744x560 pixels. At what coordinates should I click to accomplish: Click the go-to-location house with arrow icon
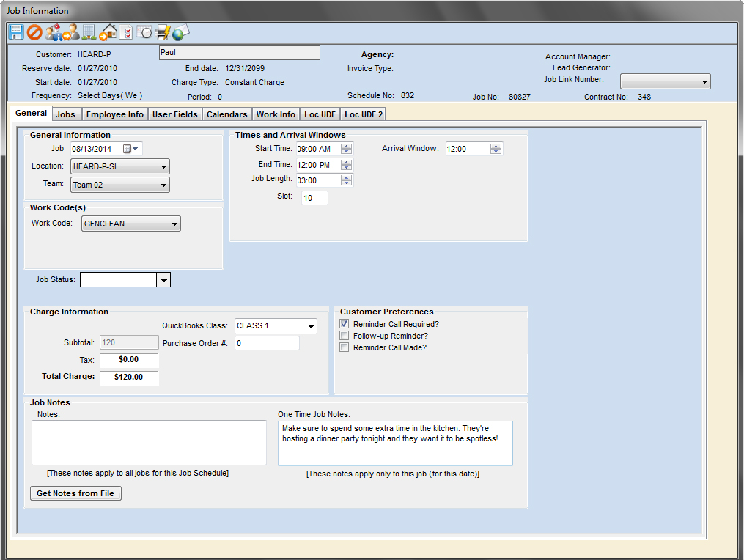[108, 32]
